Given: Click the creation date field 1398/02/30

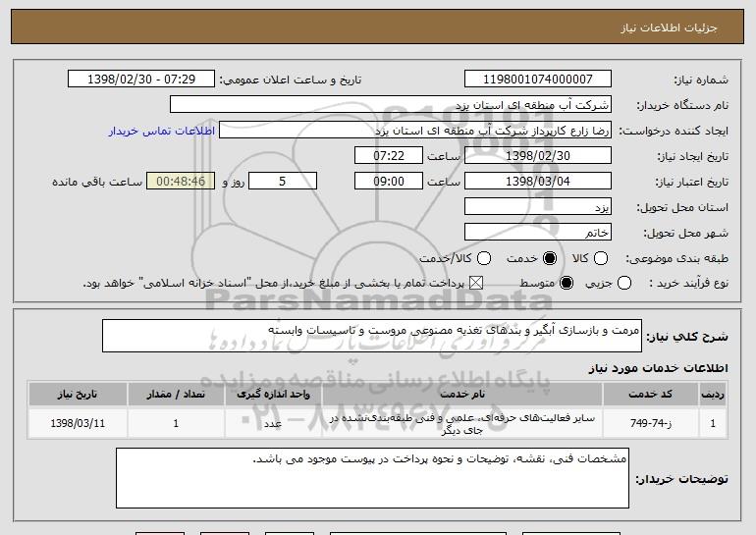Looking at the screenshot, I should coord(538,156).
